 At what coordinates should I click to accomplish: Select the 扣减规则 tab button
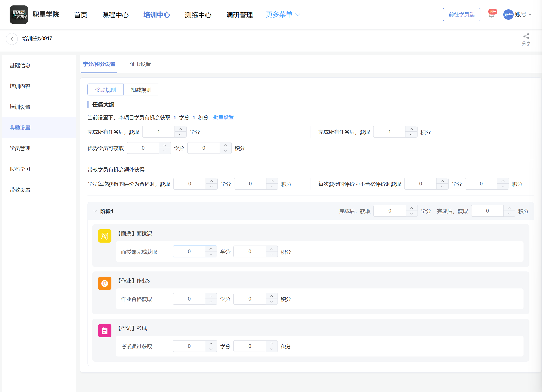click(x=141, y=90)
